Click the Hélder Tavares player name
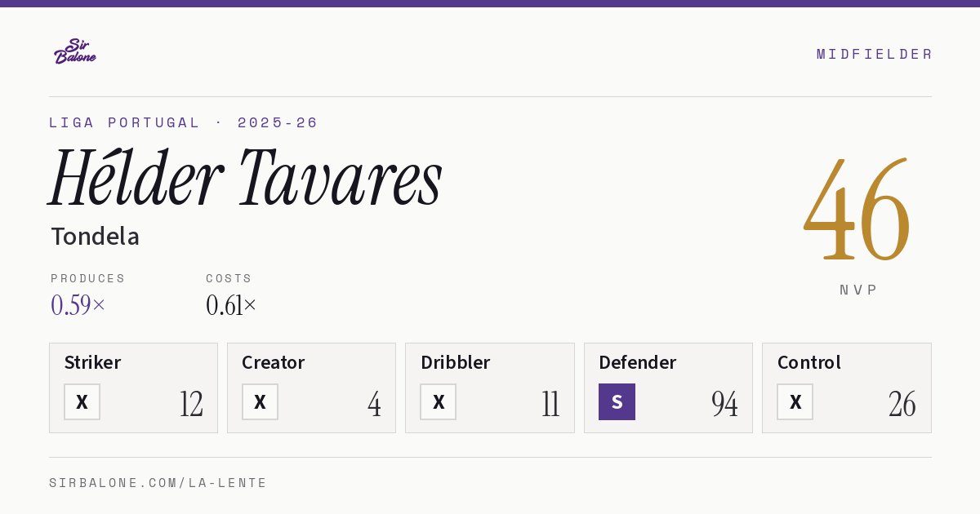980x514 pixels. (246, 177)
